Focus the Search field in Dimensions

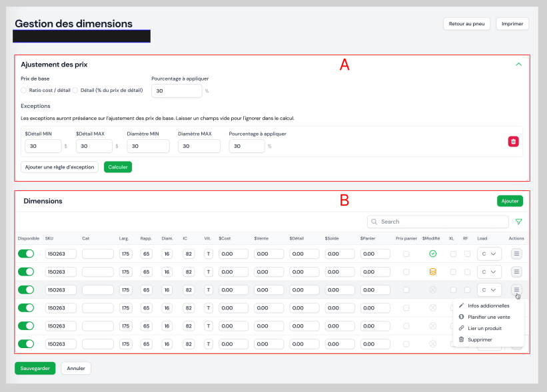(438, 222)
